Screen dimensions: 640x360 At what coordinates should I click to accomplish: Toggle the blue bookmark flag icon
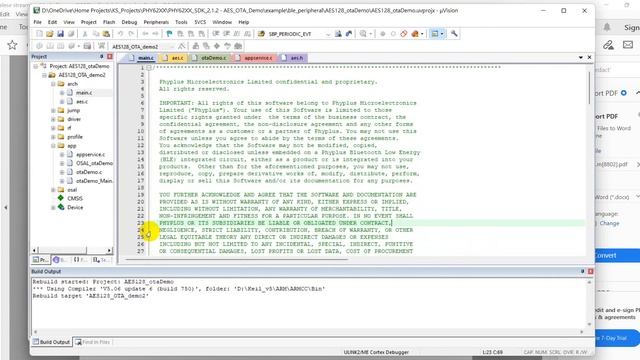pyautogui.click(x=169, y=34)
